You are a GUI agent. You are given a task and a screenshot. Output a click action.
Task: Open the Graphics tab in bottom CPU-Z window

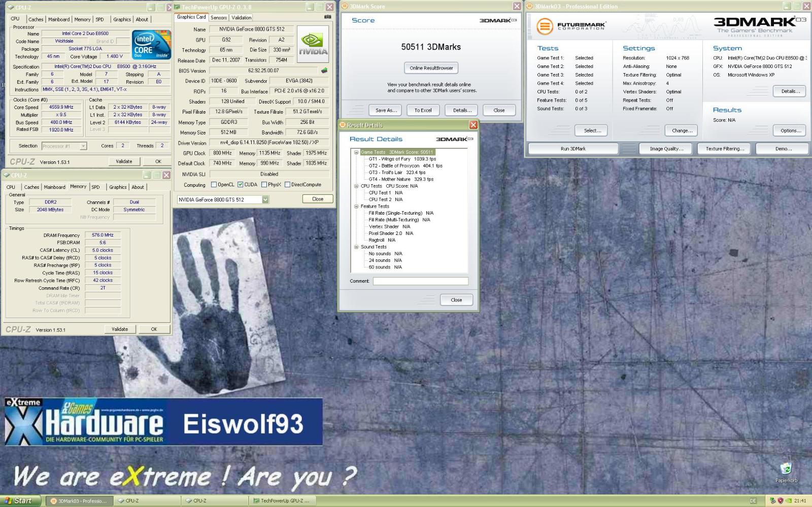click(118, 187)
